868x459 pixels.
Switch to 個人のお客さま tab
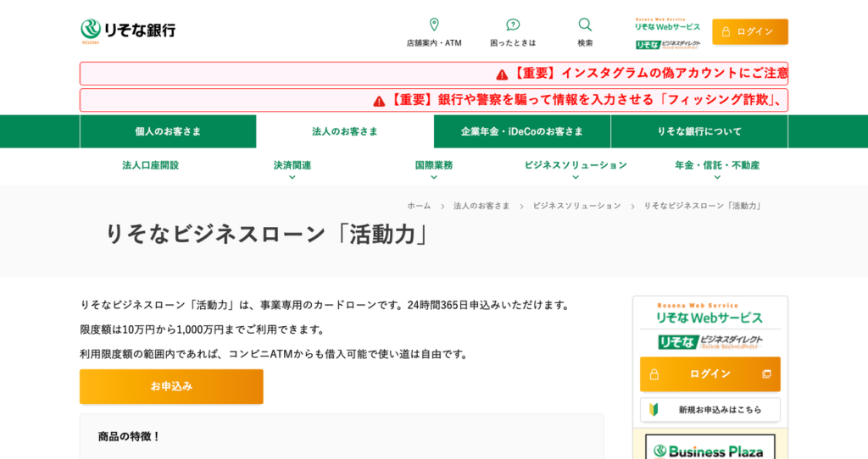(x=169, y=131)
